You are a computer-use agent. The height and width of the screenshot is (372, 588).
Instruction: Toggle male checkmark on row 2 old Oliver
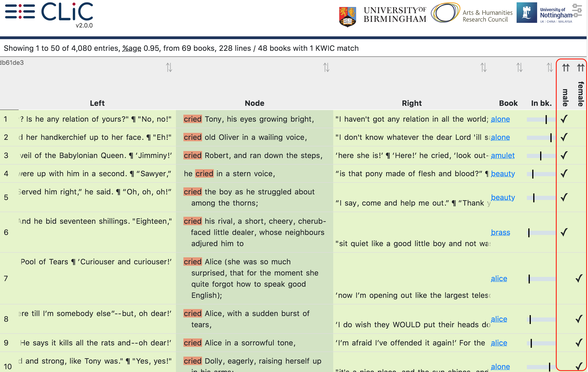tap(564, 137)
